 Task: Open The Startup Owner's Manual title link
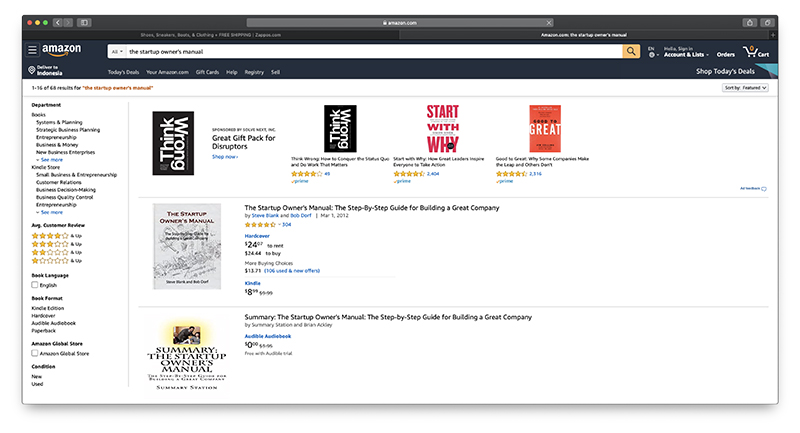click(372, 208)
